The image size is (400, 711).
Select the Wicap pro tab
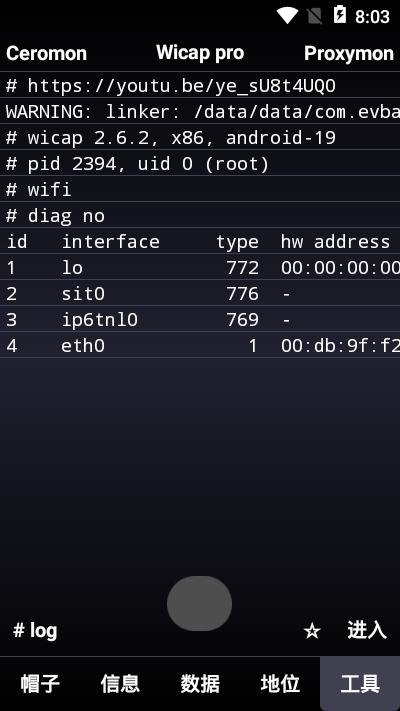coord(200,53)
